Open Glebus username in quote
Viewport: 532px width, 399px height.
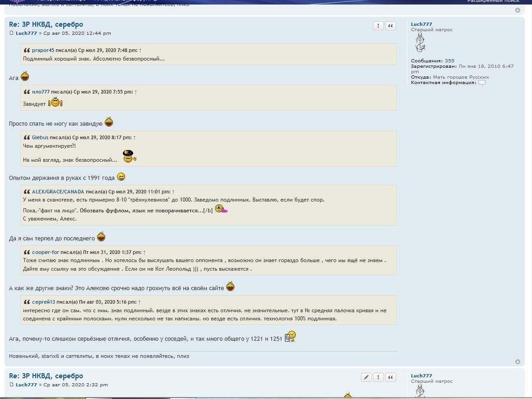pyautogui.click(x=40, y=137)
